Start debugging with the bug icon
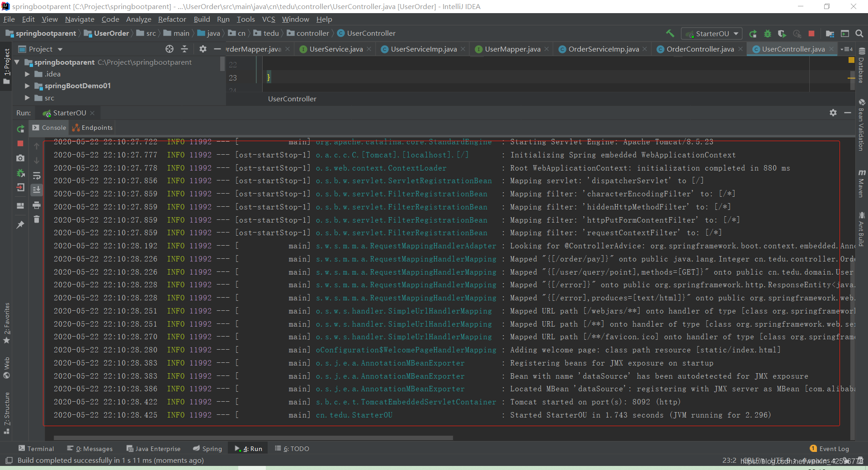The image size is (868, 470). pos(768,33)
